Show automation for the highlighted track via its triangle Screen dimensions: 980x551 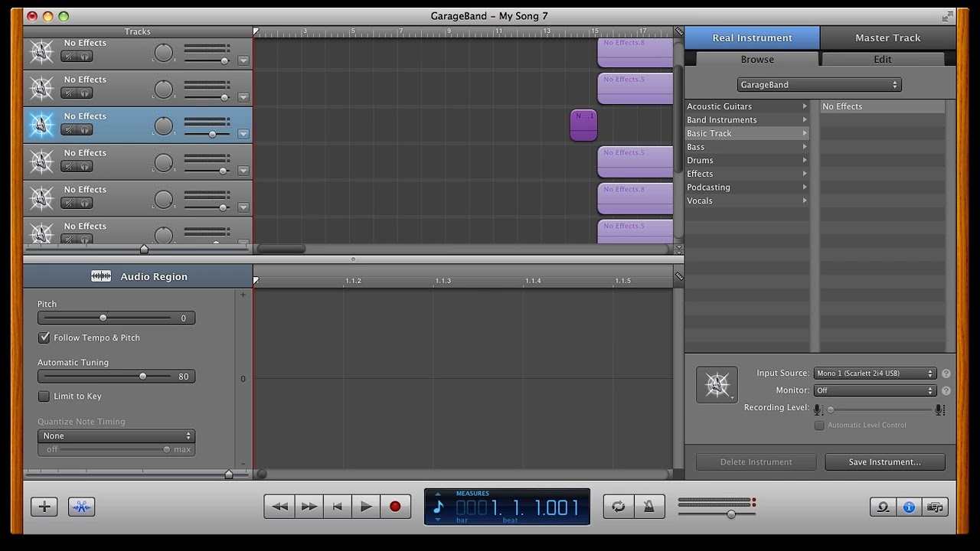[243, 134]
